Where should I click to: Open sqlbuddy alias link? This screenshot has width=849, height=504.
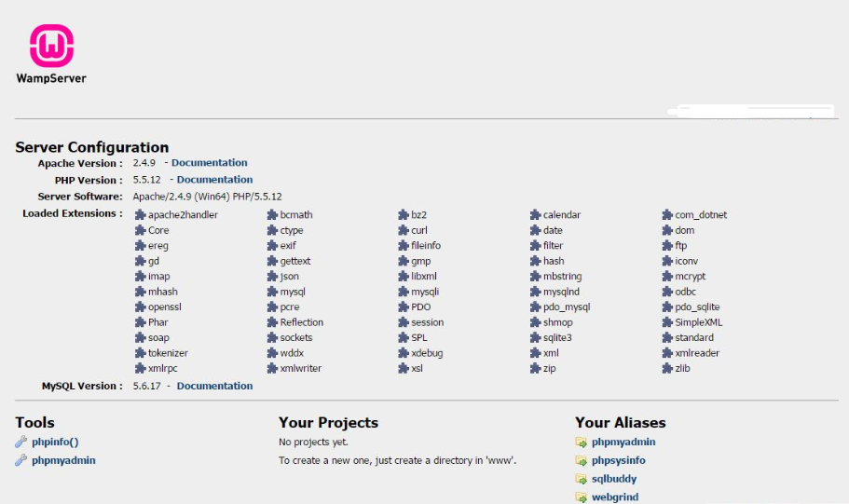614,479
